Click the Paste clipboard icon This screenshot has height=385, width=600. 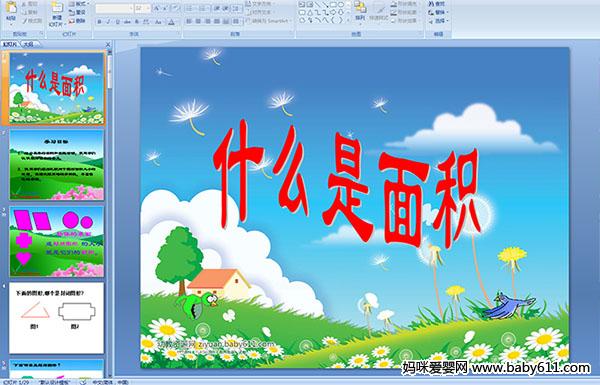click(x=11, y=8)
